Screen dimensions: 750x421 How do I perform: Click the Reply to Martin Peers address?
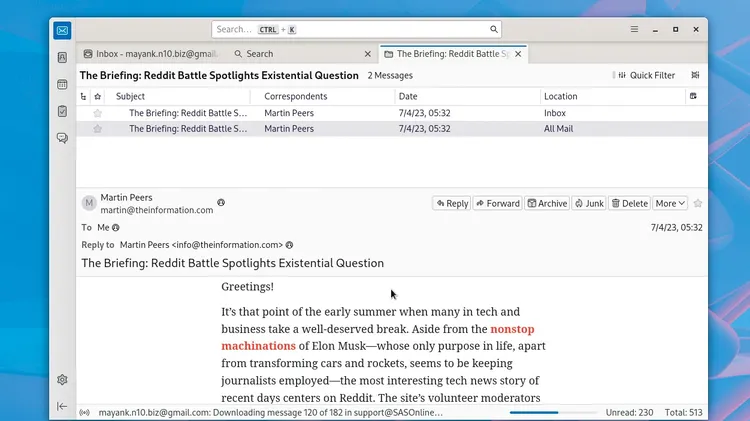pyautogui.click(x=201, y=245)
